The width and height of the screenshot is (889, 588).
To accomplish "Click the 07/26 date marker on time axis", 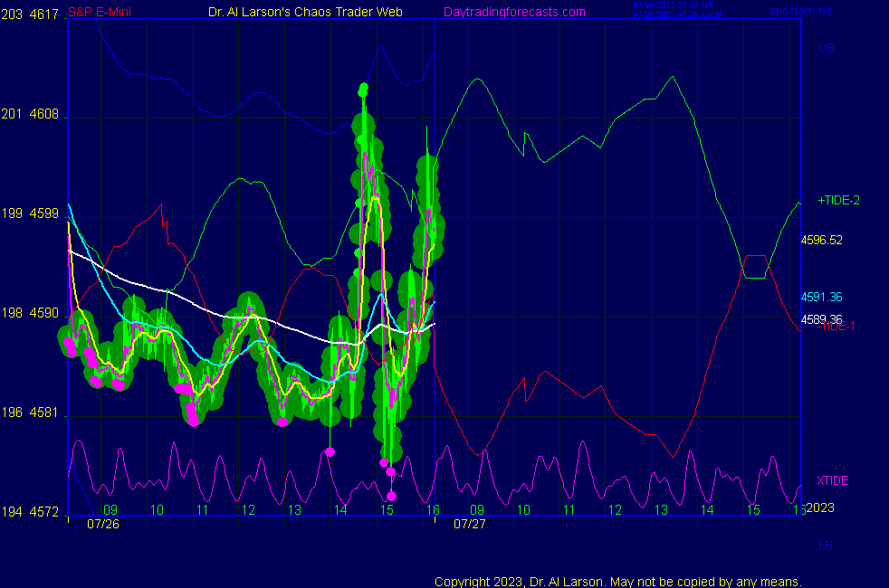I will coord(103,524).
